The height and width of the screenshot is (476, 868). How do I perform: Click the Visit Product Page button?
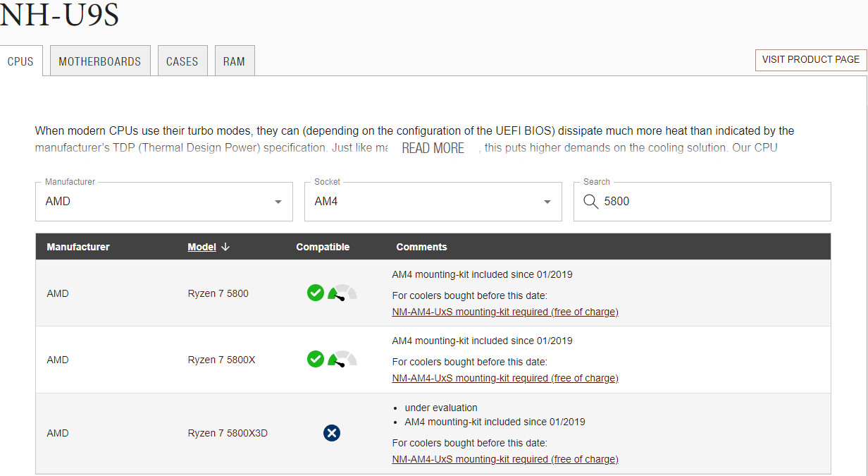[810, 60]
